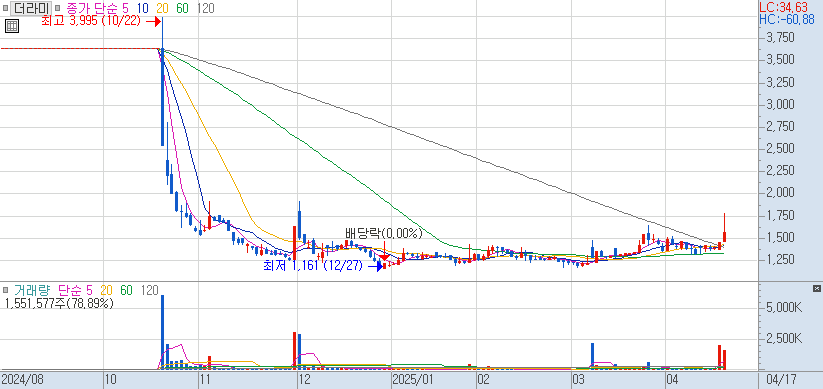Click the 3,500 price axis label

tap(780, 60)
